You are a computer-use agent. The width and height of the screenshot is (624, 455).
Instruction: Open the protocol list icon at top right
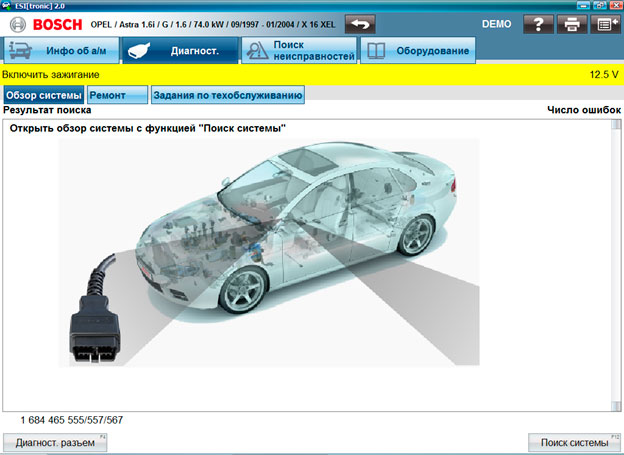(x=605, y=23)
